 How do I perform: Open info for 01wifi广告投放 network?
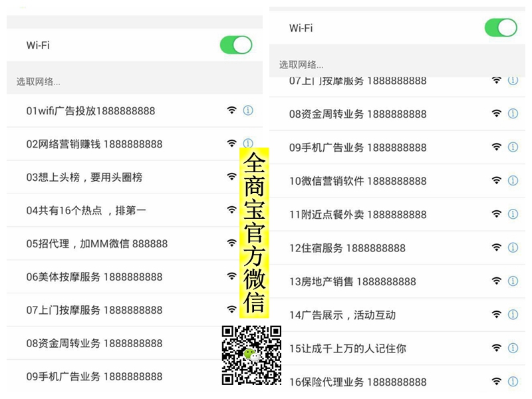coord(248,110)
